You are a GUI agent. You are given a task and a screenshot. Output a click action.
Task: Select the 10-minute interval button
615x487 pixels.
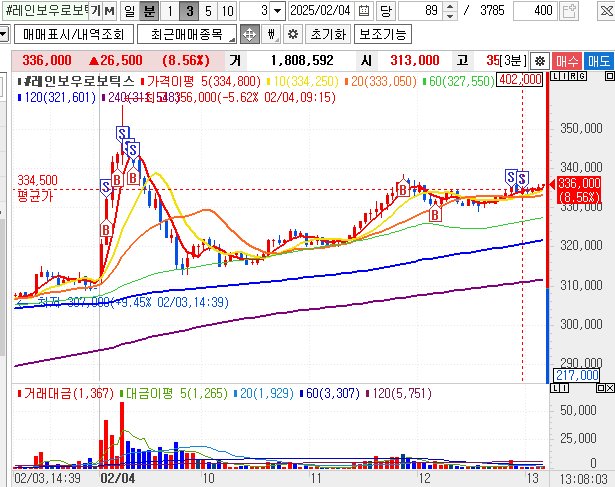(227, 11)
